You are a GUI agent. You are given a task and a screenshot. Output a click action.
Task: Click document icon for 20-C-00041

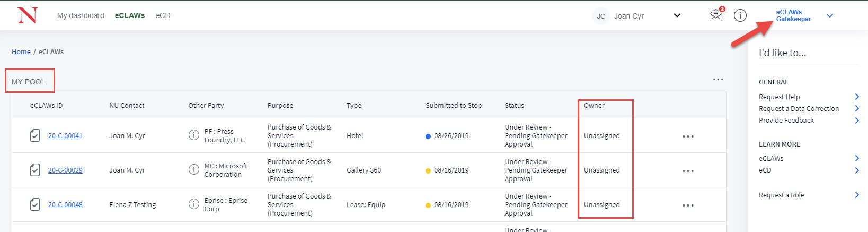[x=35, y=135]
